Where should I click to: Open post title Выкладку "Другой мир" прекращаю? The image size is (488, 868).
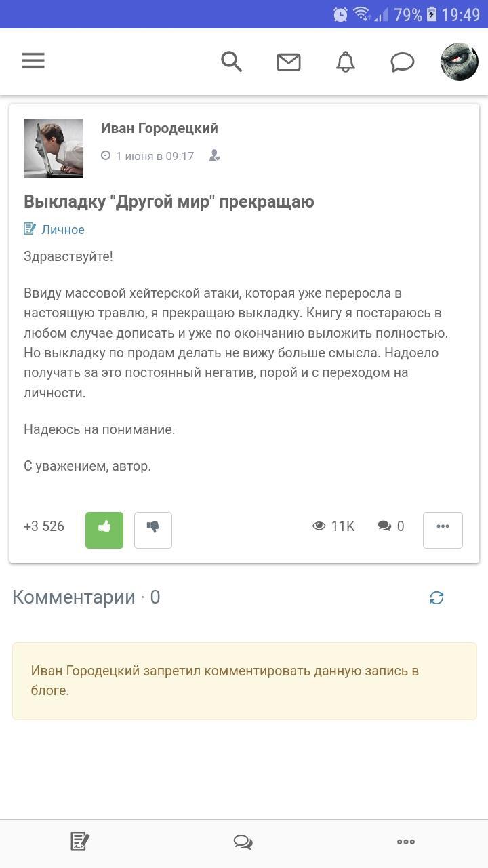coord(169,201)
